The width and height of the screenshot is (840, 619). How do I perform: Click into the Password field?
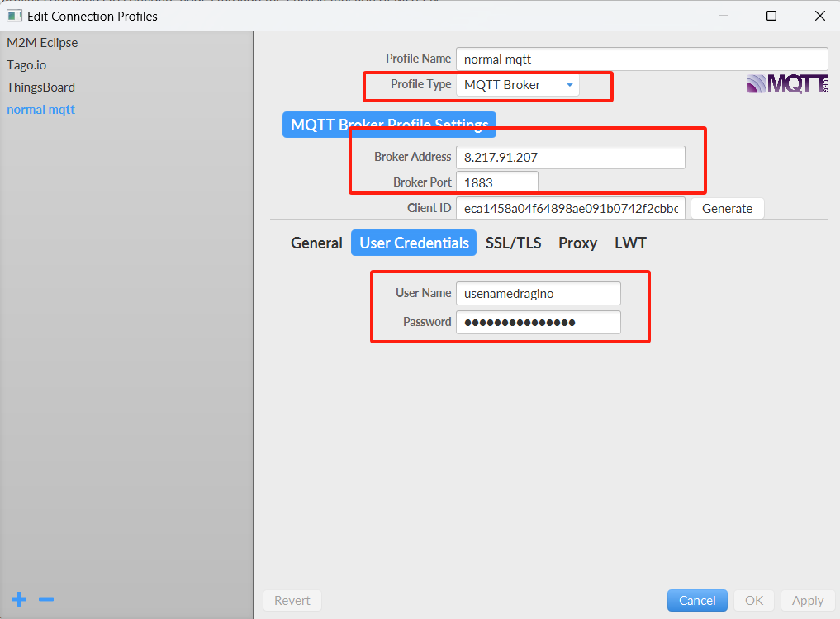pos(539,323)
